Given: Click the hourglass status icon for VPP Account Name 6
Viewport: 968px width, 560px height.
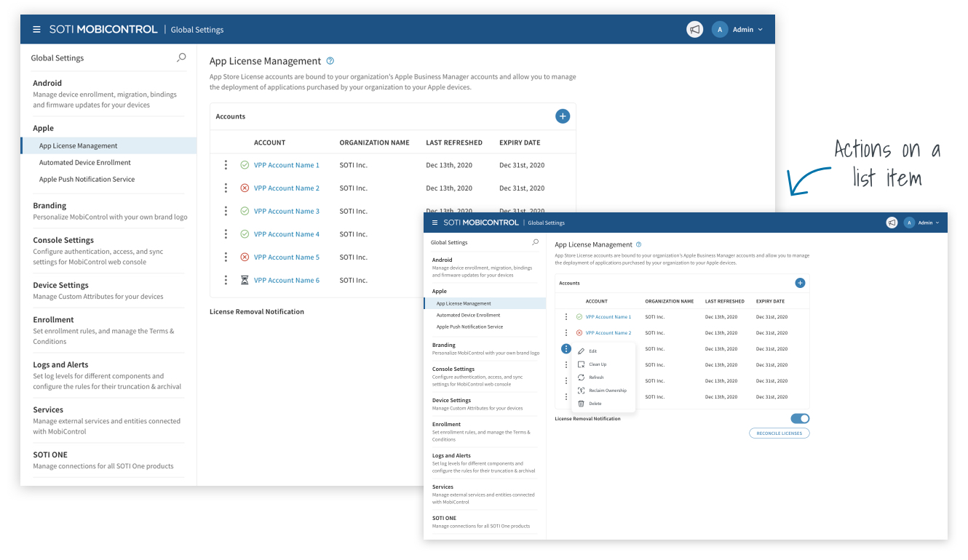Looking at the screenshot, I should click(245, 280).
